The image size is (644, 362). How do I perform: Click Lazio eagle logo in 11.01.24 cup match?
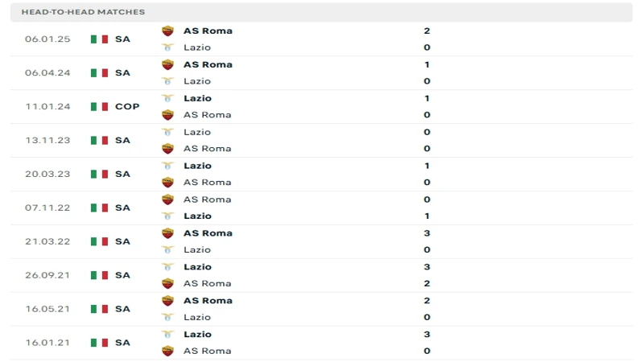(167, 98)
